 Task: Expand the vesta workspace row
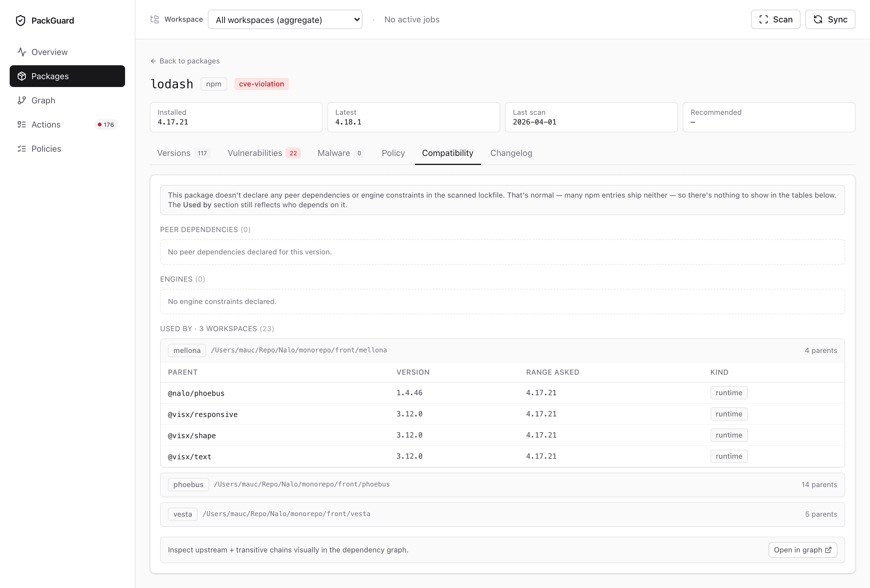502,514
